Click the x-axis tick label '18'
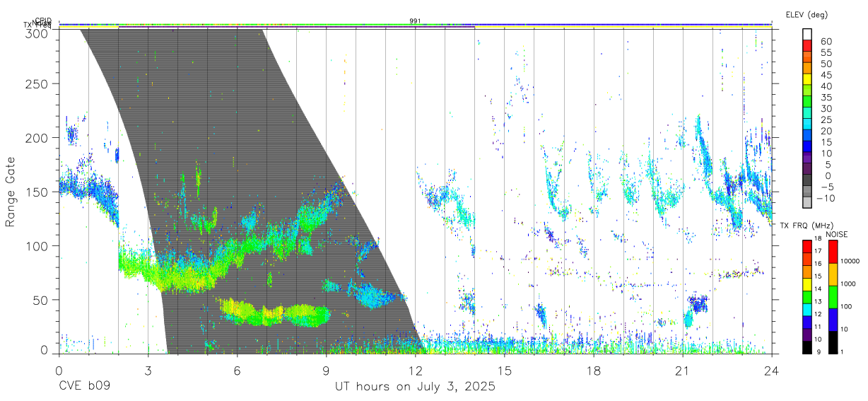 click(593, 371)
